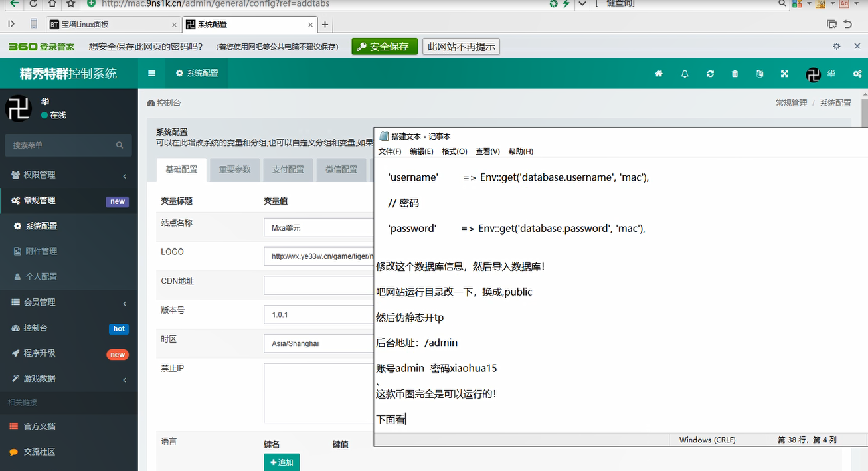Toggle fullscreen with the expand arrows icon
The width and height of the screenshot is (868, 471).
click(x=784, y=74)
